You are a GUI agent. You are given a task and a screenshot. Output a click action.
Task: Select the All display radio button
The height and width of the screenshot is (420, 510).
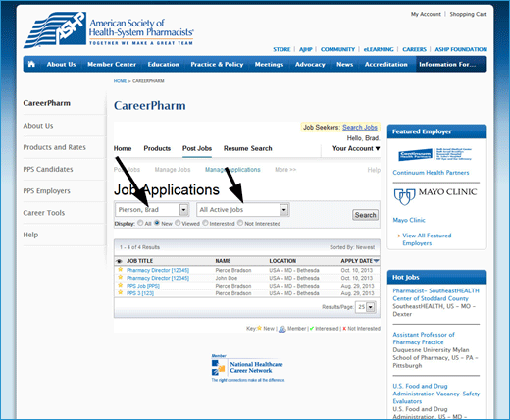click(140, 223)
